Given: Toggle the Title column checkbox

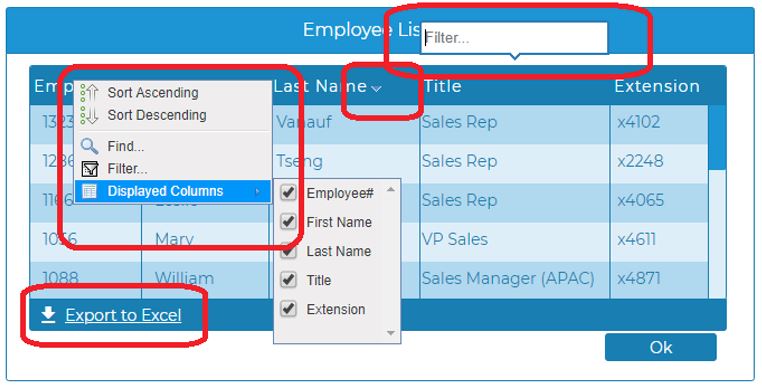Looking at the screenshot, I should coord(289,280).
